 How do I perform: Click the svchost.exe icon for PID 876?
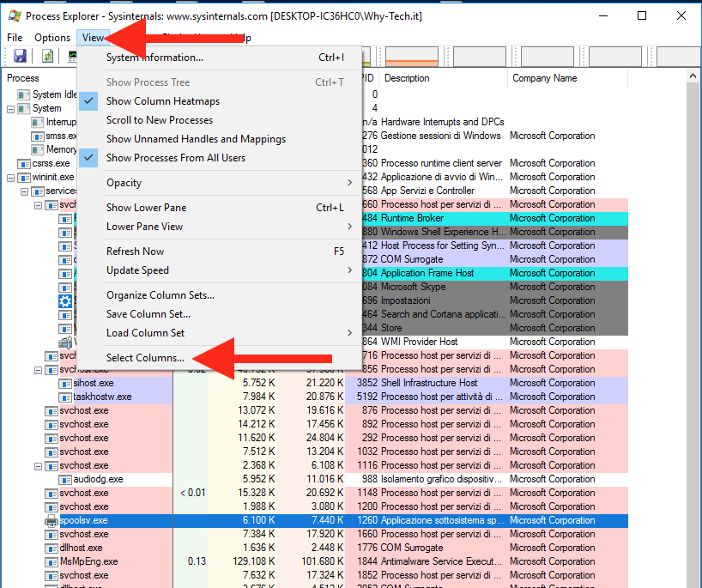coord(51,410)
